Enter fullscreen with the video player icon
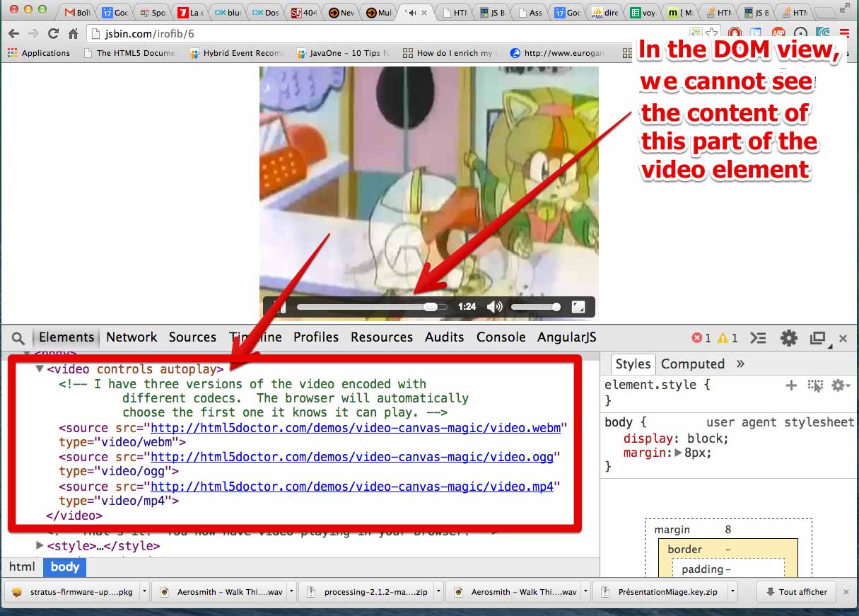 click(580, 306)
